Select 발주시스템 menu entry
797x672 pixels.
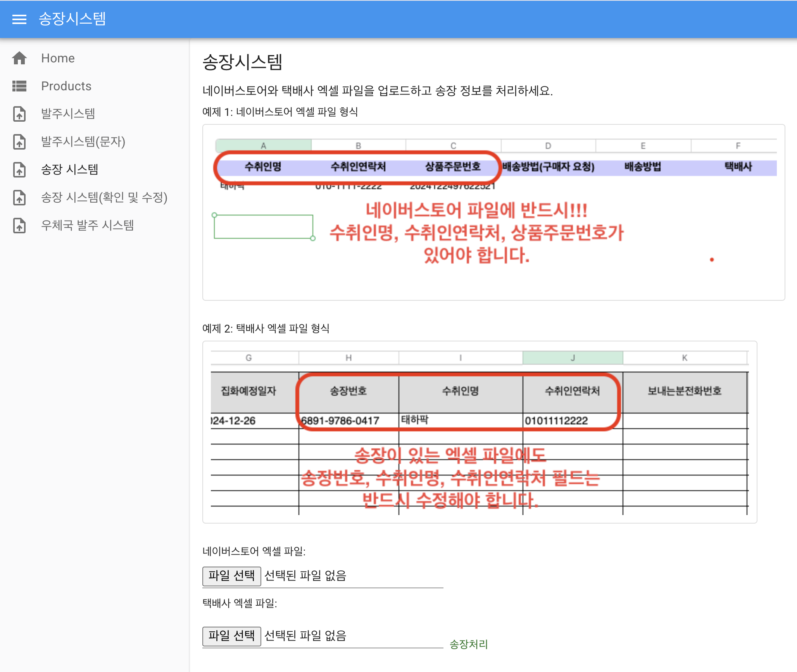click(68, 114)
